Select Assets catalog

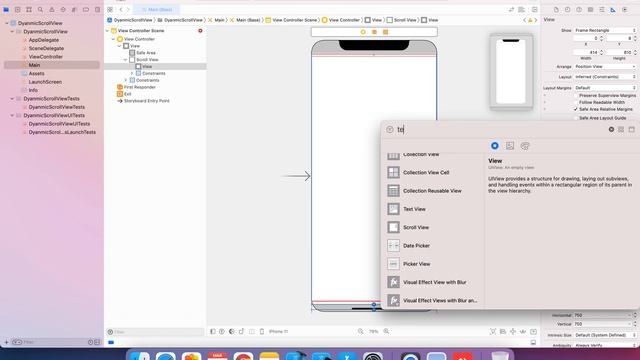pyautogui.click(x=36, y=73)
